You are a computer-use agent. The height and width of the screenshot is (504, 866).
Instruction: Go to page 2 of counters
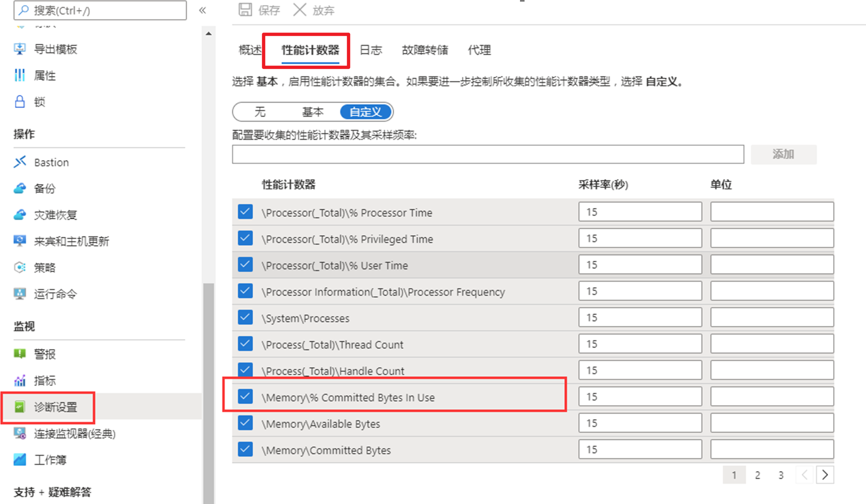[x=758, y=475]
